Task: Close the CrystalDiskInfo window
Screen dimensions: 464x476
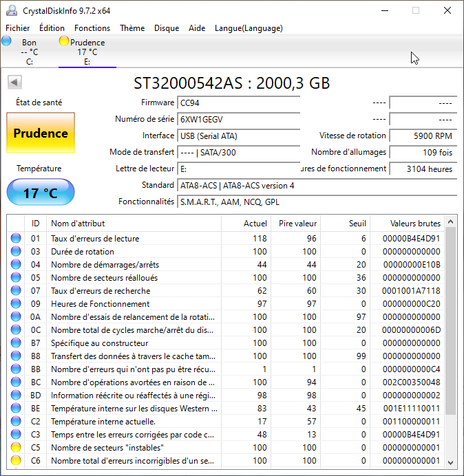Action: (447, 10)
